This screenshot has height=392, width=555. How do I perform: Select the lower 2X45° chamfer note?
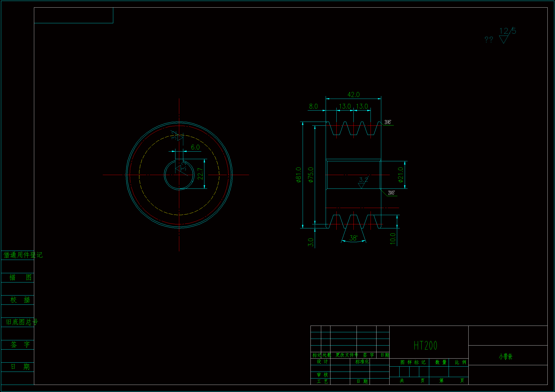click(x=391, y=193)
